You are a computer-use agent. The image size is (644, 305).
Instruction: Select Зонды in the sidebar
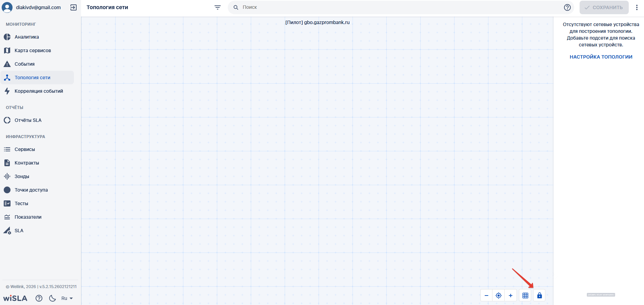[22, 176]
